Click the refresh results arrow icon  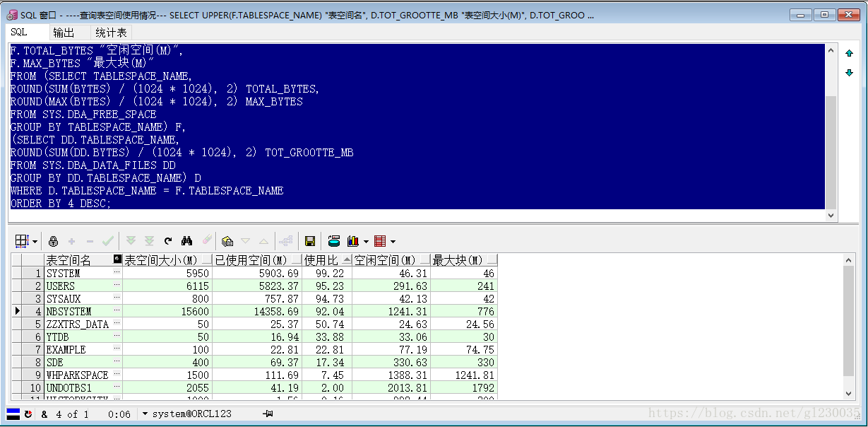[x=168, y=241]
